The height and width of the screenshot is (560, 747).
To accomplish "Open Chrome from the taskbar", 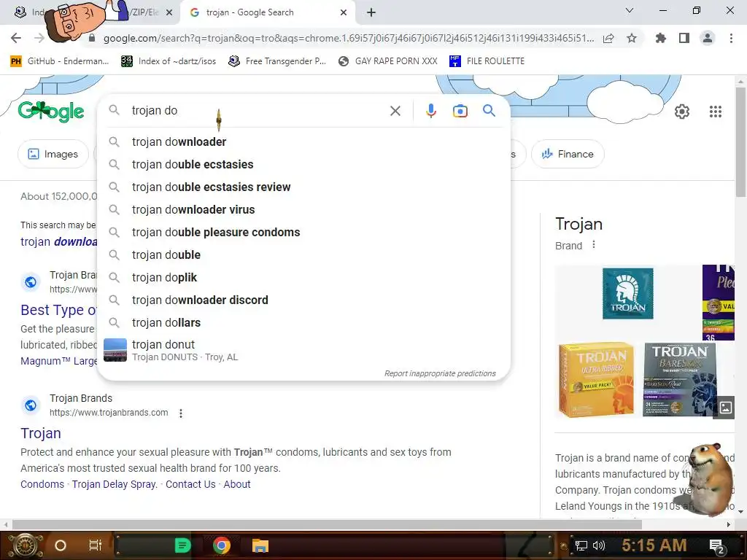I will (x=222, y=545).
